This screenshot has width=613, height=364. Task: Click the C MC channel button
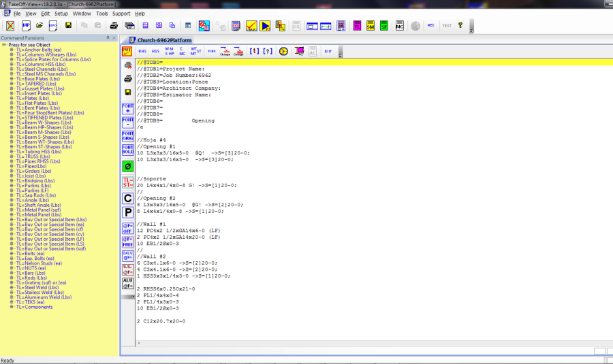pyautogui.click(x=182, y=51)
